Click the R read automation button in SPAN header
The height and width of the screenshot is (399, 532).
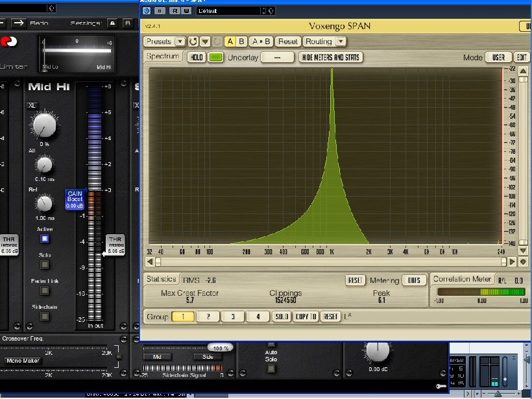[x=175, y=11]
